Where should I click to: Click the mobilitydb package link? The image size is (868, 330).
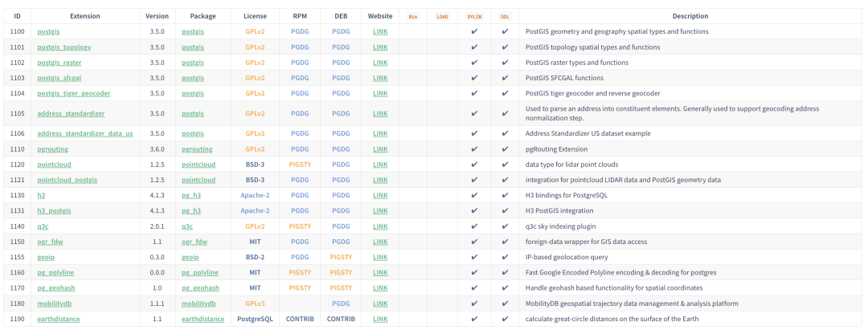[x=199, y=304]
